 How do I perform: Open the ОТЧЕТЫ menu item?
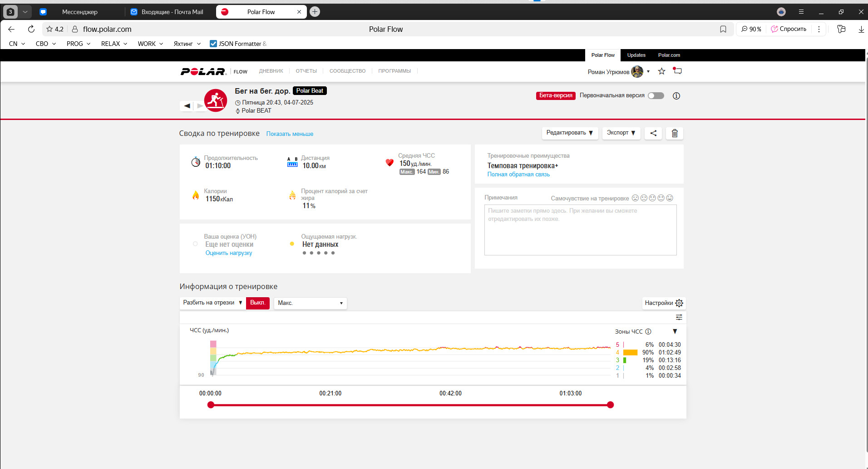[306, 71]
